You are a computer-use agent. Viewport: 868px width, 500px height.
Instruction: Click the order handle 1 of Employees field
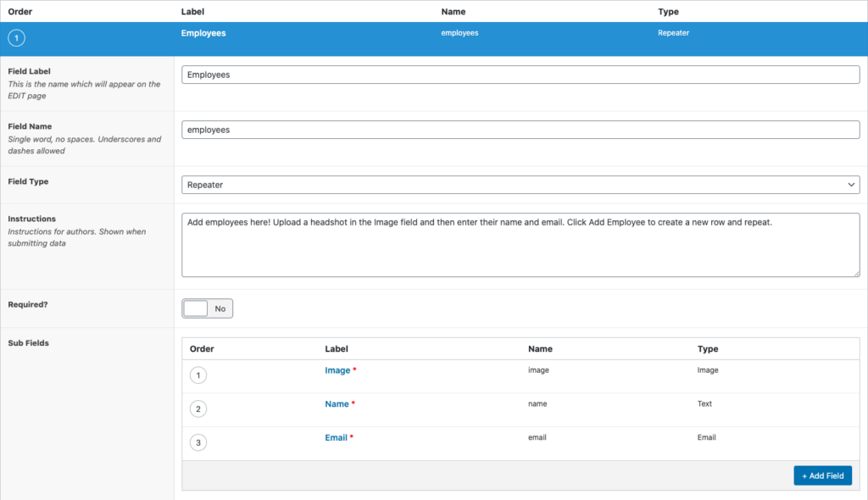pos(17,38)
